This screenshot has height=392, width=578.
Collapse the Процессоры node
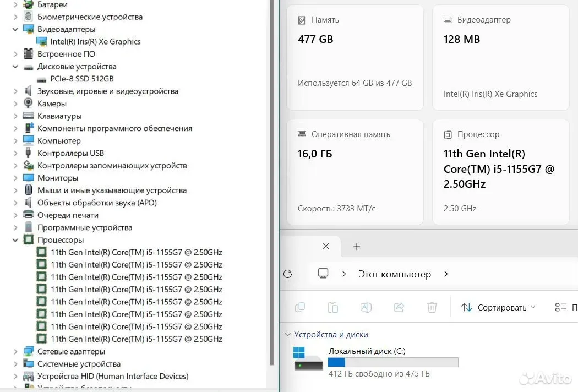click(15, 240)
